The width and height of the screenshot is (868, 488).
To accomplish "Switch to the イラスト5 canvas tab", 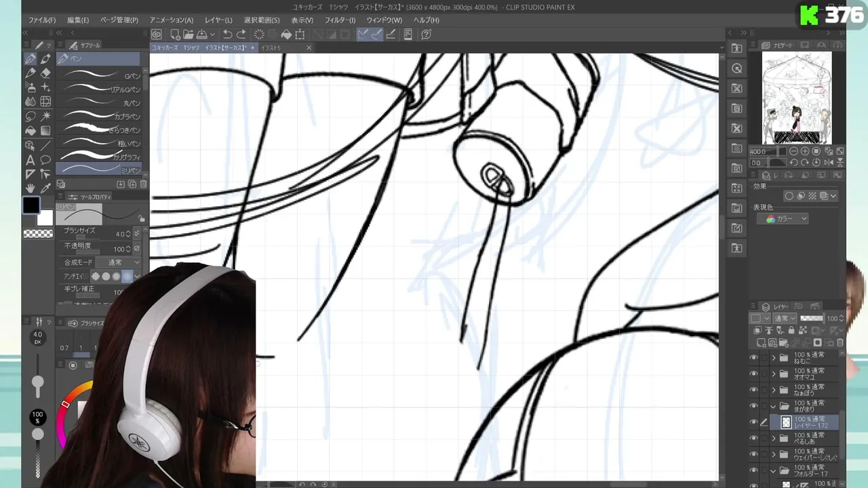I will click(x=271, y=48).
